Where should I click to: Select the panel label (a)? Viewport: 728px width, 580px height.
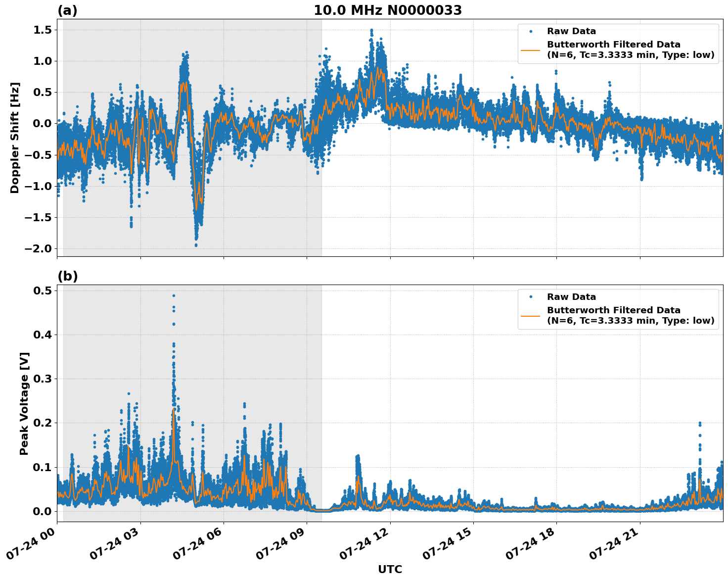point(68,9)
